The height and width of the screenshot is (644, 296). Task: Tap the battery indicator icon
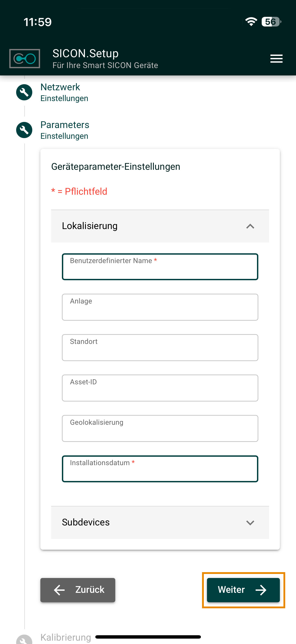(271, 22)
